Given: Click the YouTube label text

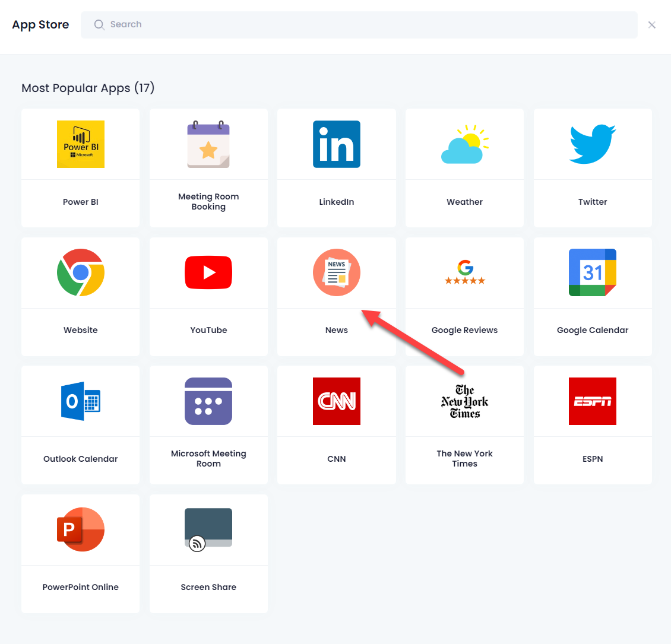Looking at the screenshot, I should (208, 330).
